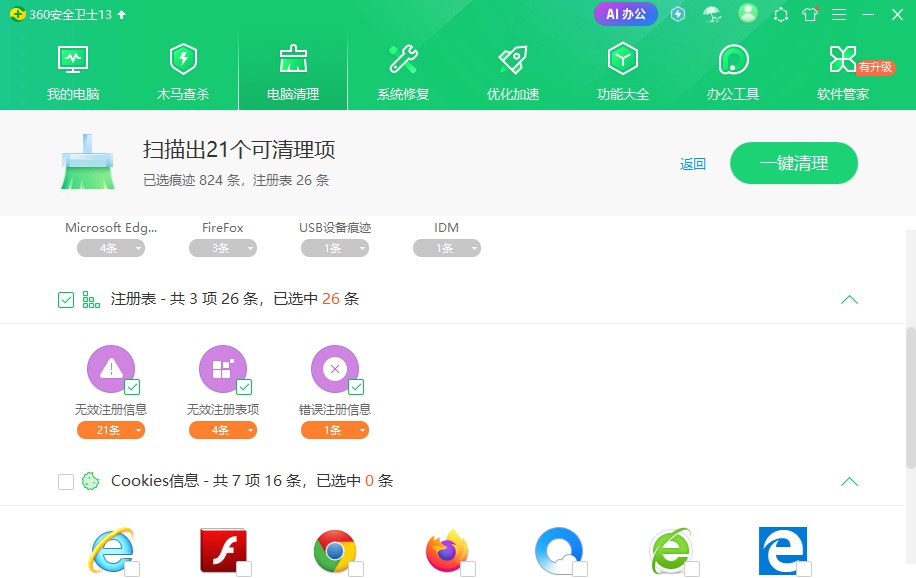Switch to 木马查杀 tab
916x578 pixels.
tap(183, 72)
